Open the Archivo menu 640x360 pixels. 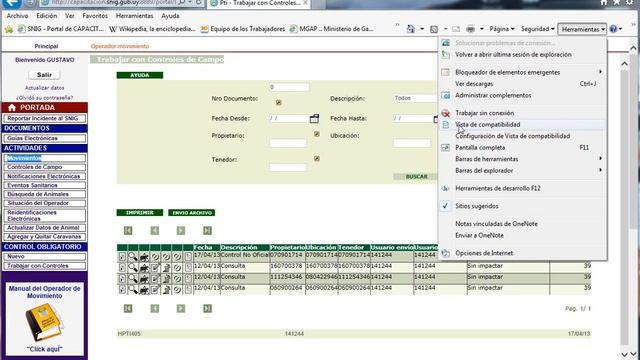[x=18, y=16]
